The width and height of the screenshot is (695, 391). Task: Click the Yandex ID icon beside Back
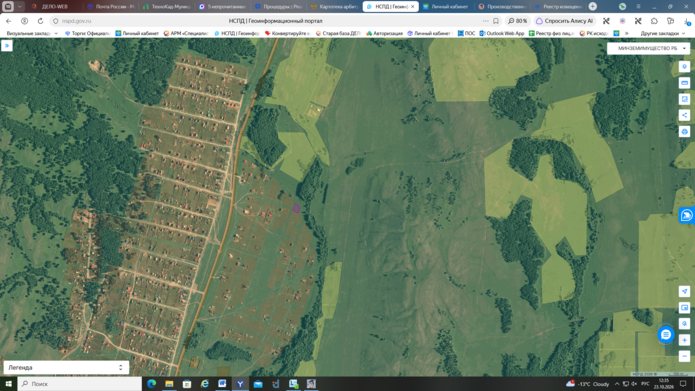[x=24, y=21]
